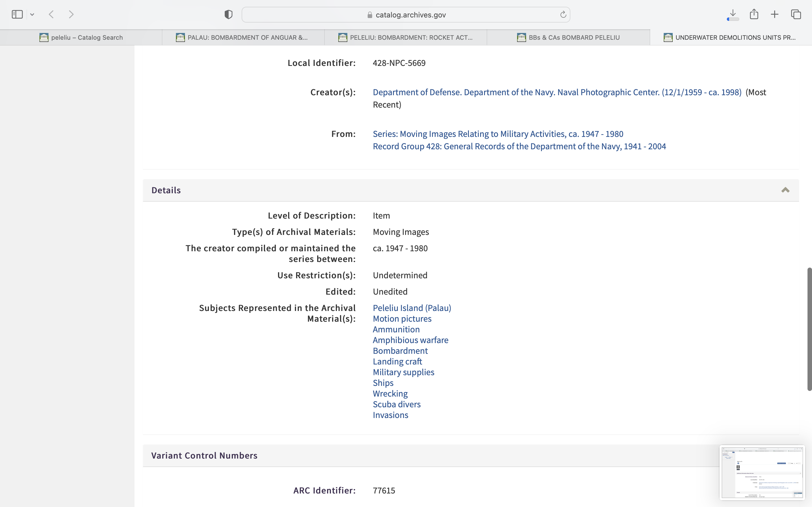The image size is (812, 507).
Task: Open a new tab with plus icon
Action: click(x=775, y=14)
